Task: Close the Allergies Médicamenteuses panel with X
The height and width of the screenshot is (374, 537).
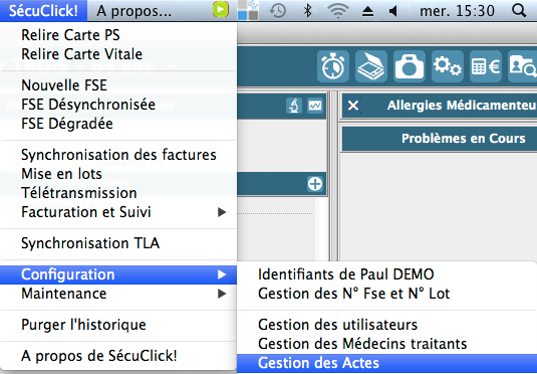Action: coord(353,105)
